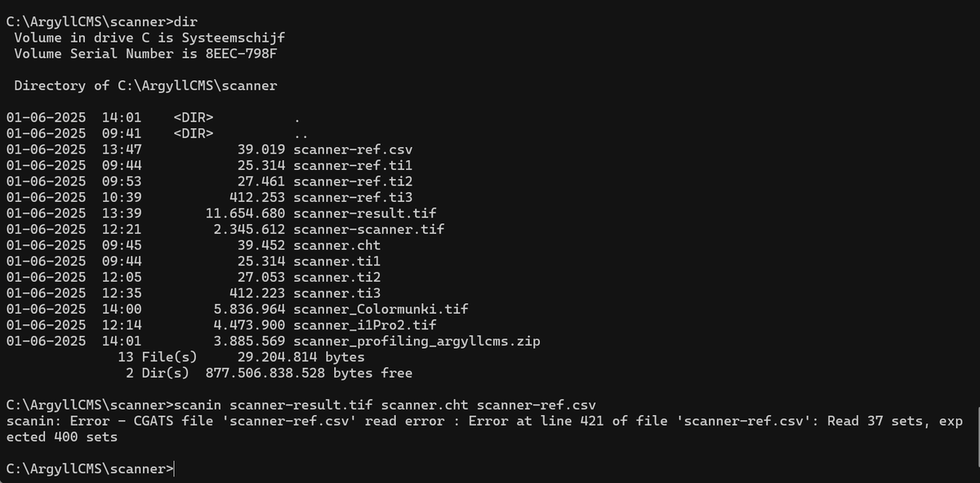The image size is (980, 483).
Task: Select the scanner_i1Pro2.tif file entry
Action: 368,325
